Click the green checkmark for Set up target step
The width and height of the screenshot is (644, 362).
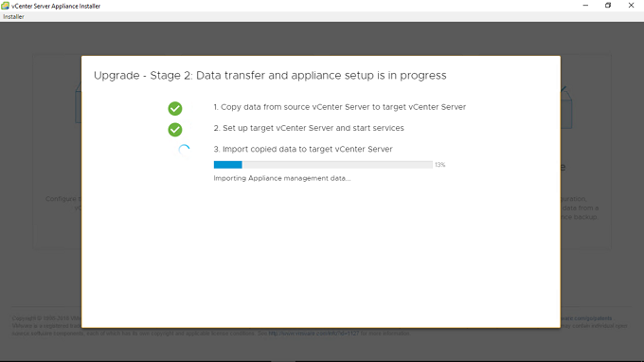coord(175,130)
